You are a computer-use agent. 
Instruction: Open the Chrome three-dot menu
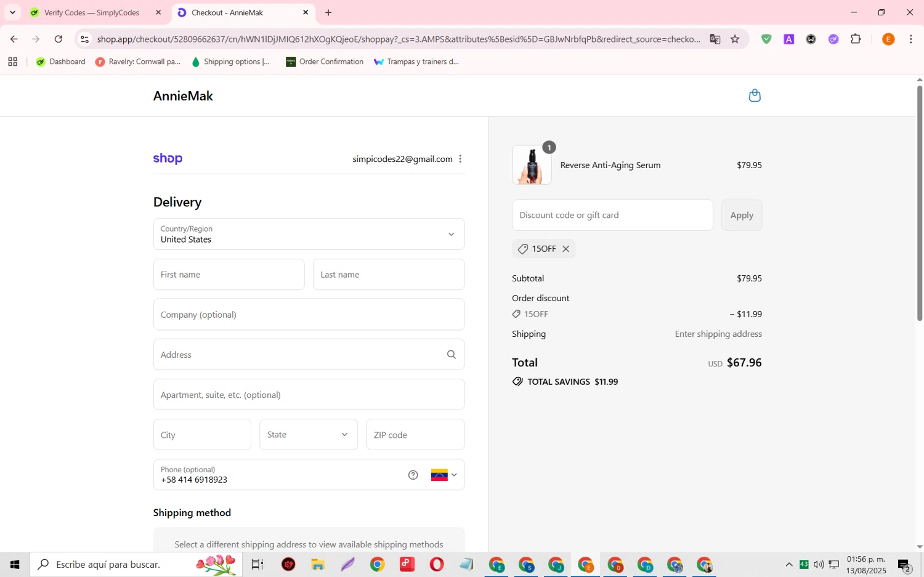point(910,39)
